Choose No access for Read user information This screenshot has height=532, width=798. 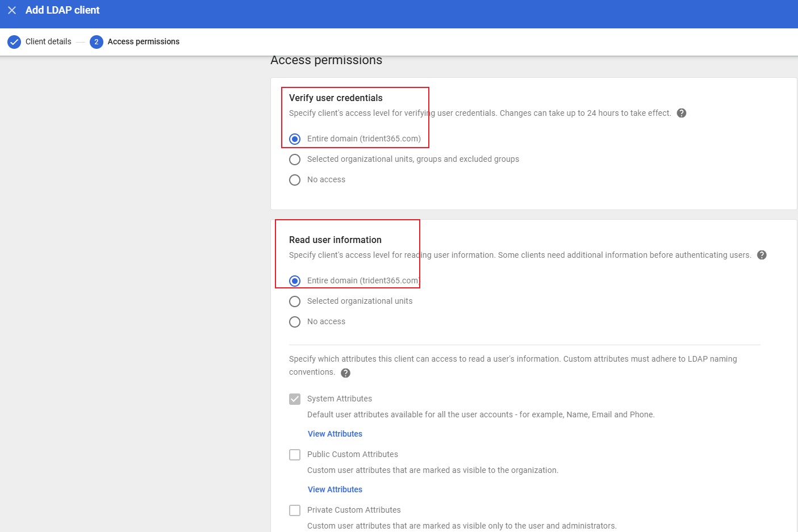pos(295,322)
